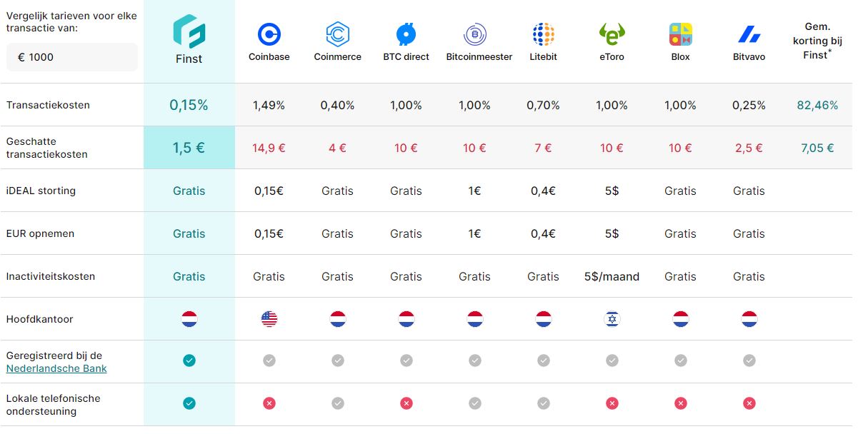Click Finst's Nederlandsche Bank registration checkmark

[189, 360]
